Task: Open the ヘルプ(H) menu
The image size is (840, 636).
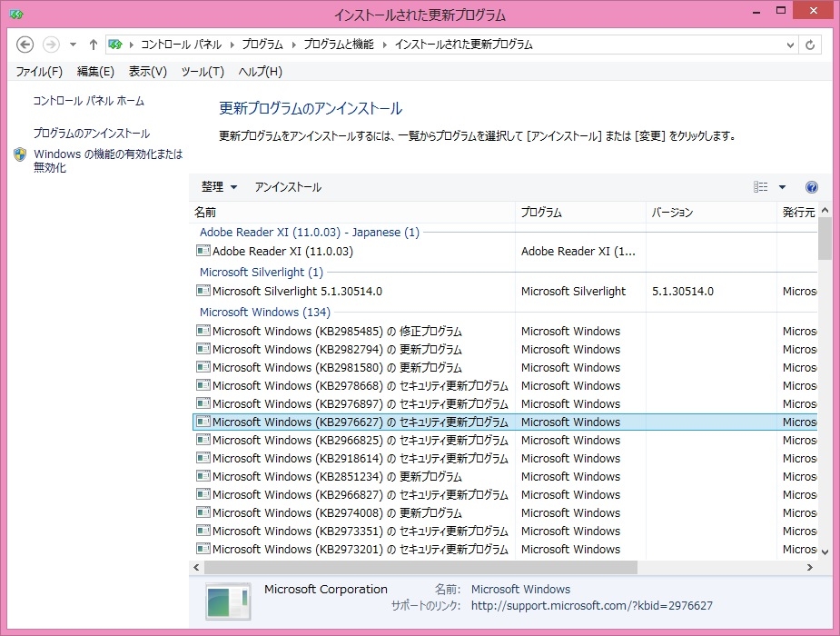Action: [x=261, y=71]
